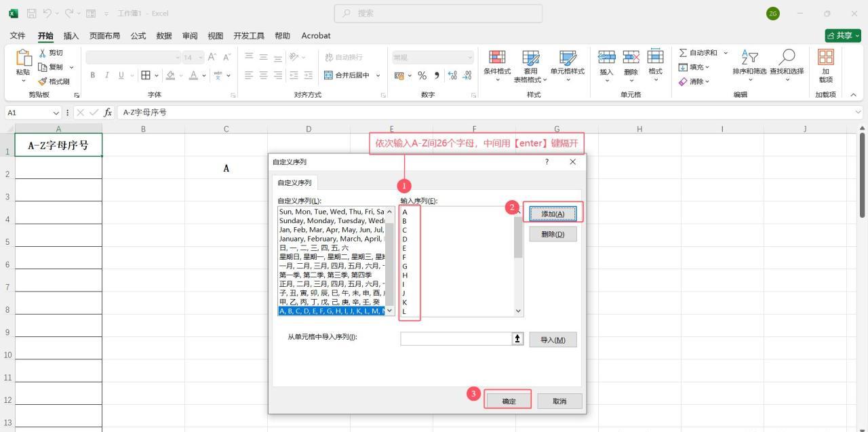Viewport: 868px width, 432px height.
Task: Toggle Bold formatting
Action: click(x=93, y=75)
